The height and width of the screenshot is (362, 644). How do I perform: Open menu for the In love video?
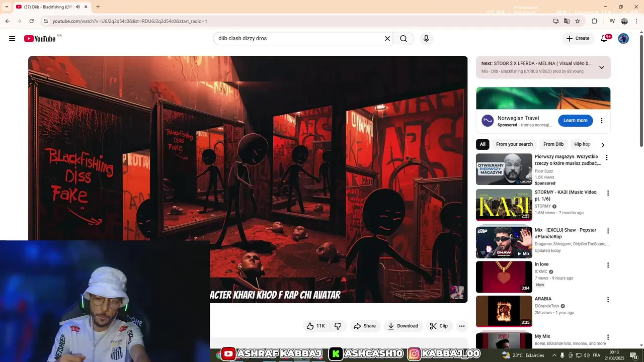click(608, 265)
